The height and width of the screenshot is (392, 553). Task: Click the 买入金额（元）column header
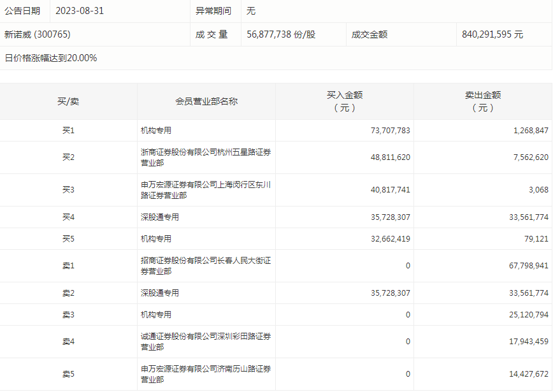(x=345, y=101)
